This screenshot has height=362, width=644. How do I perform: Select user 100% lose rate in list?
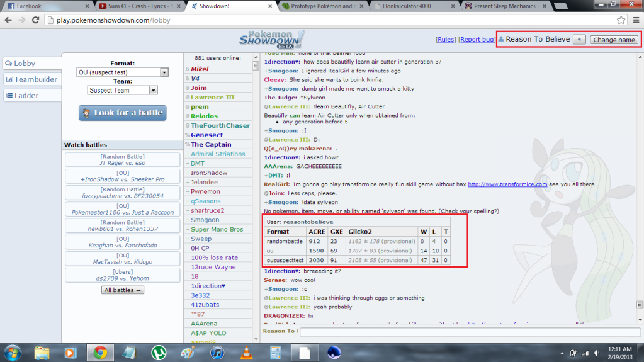click(214, 258)
